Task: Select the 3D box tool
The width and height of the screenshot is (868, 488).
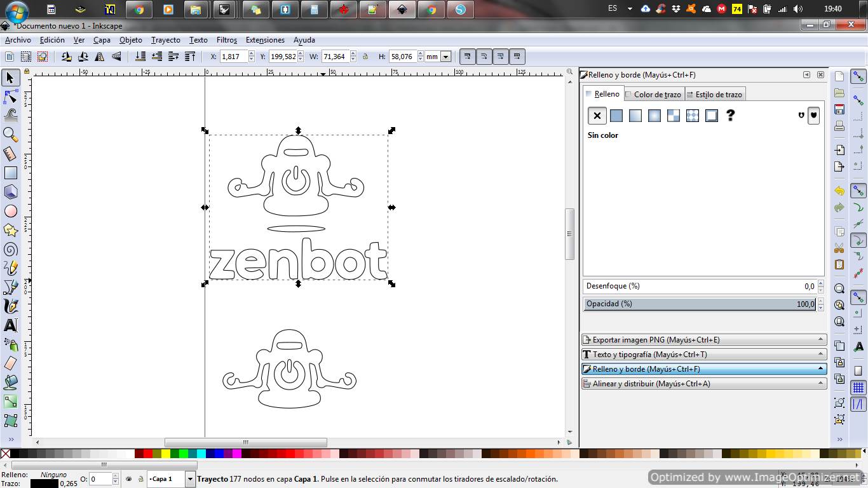Action: (10, 192)
